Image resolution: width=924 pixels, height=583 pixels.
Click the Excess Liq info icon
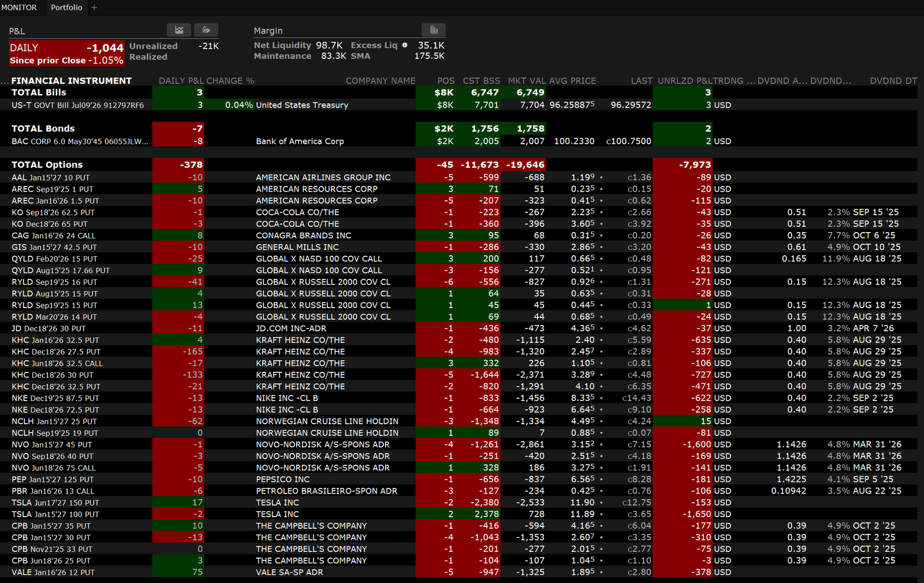(405, 45)
